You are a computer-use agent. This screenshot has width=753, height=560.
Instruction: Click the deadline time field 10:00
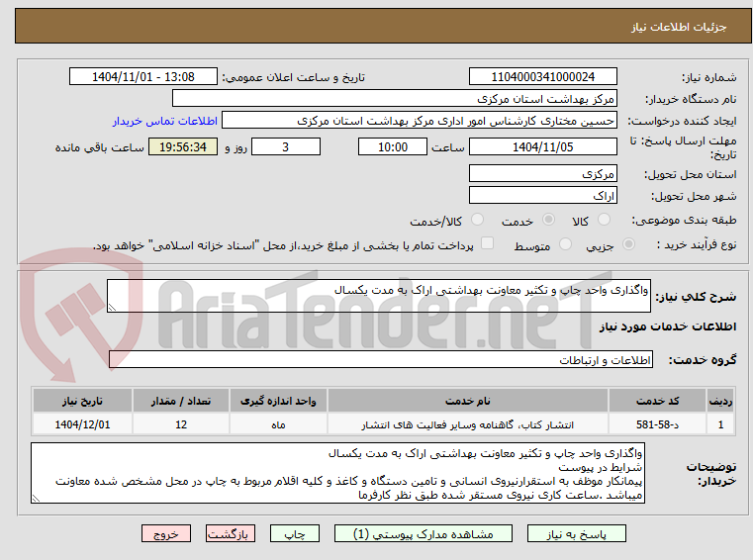pos(393,147)
